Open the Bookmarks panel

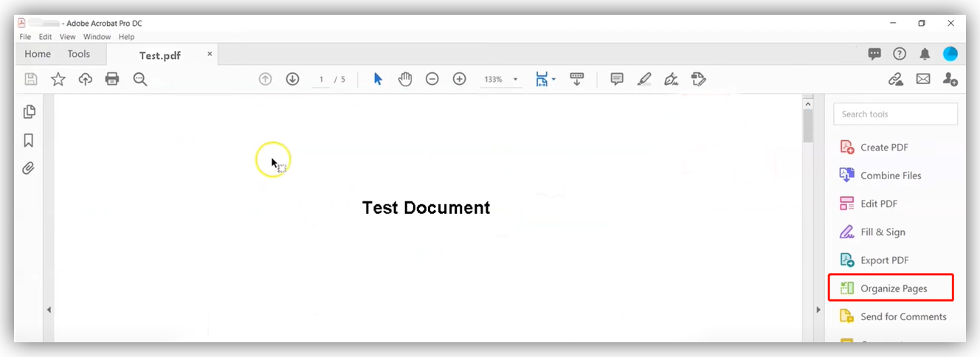point(29,140)
